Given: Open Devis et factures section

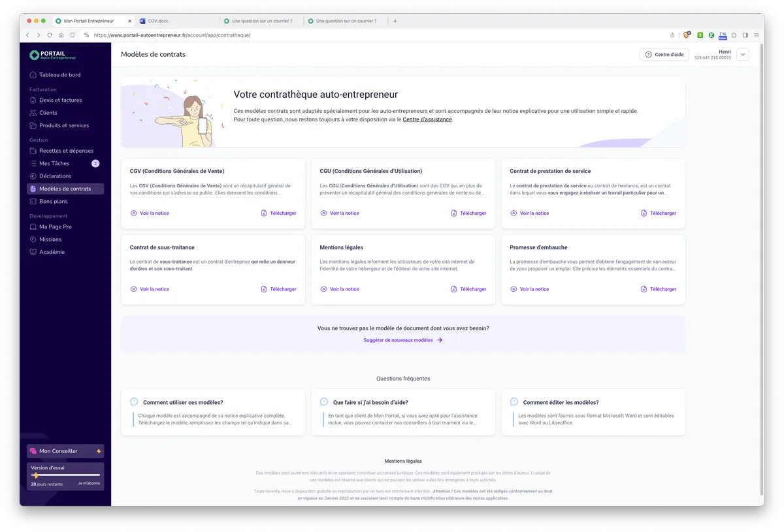Looking at the screenshot, I should tap(60, 101).
